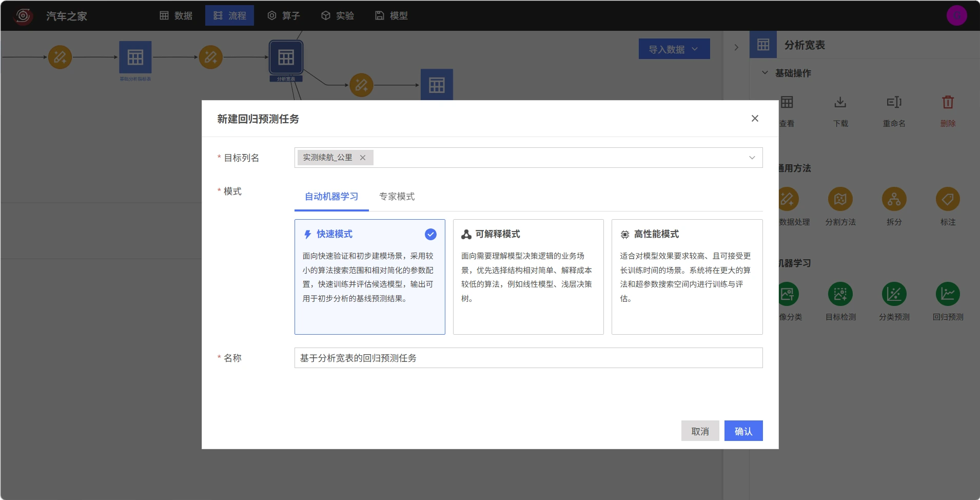Select the 快速模式 card

pos(370,277)
